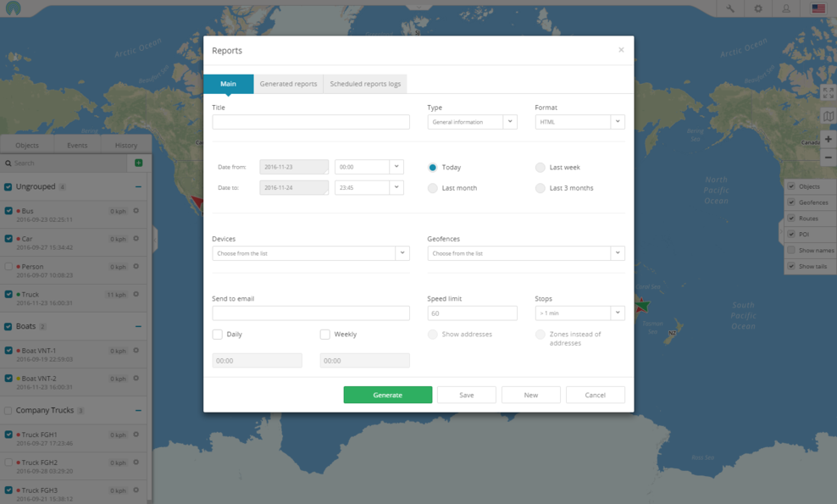The width and height of the screenshot is (837, 504).
Task: Open the Devices dropdown list
Action: (311, 253)
